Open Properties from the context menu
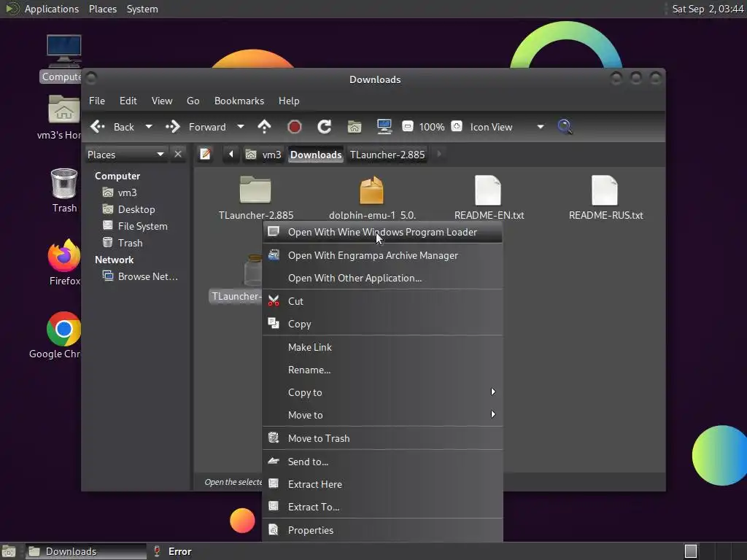This screenshot has width=747, height=560. click(x=382, y=530)
